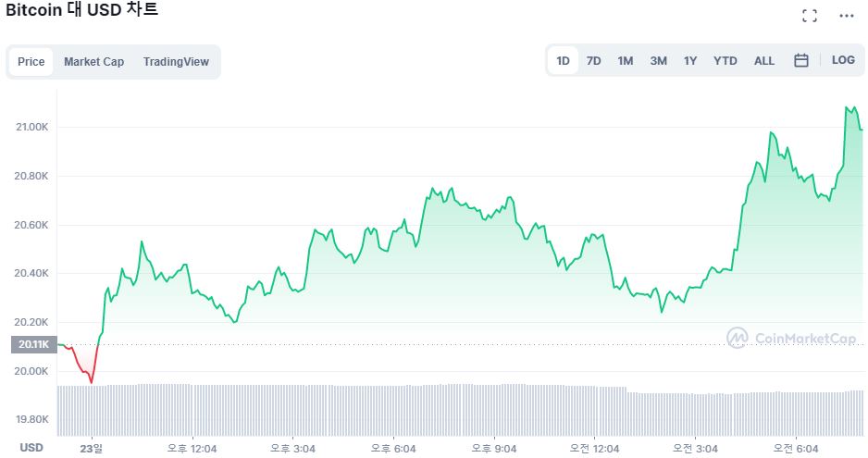Click the red dip in the price line

click(x=90, y=378)
